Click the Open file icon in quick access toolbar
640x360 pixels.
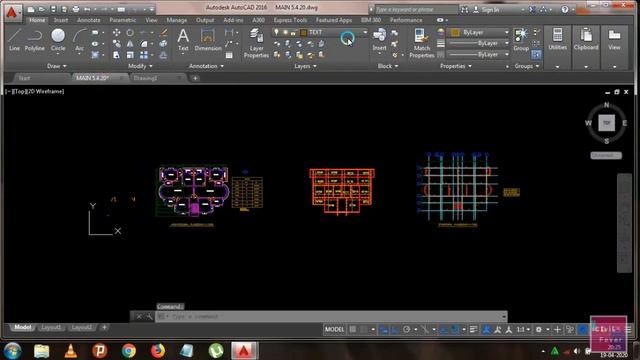pyautogui.click(x=42, y=9)
